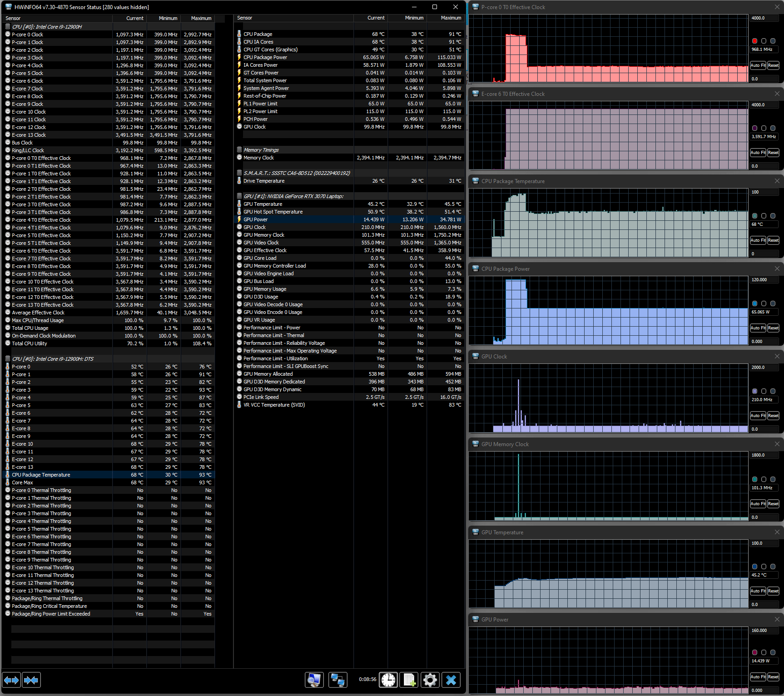Click the Sensor column header in left pane
The image size is (784, 696).
(58, 18)
